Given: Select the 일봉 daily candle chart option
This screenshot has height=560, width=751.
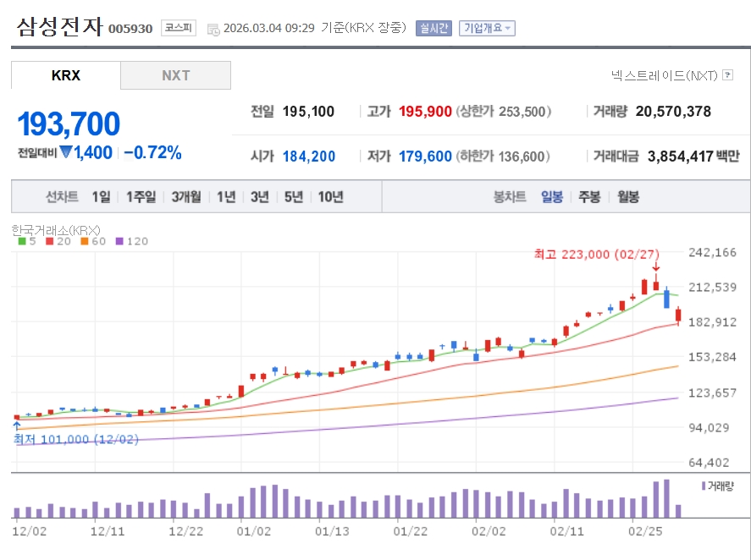Looking at the screenshot, I should pyautogui.click(x=552, y=196).
